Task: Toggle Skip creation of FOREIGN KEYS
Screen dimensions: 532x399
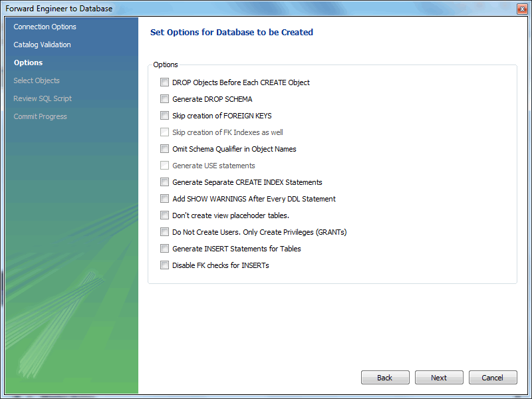Action: point(164,116)
